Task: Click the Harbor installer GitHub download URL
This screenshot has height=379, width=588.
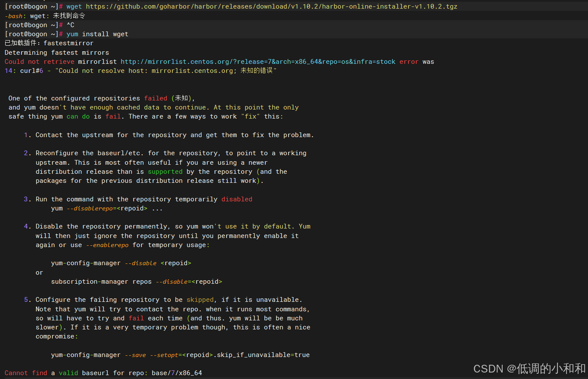Action: click(271, 6)
